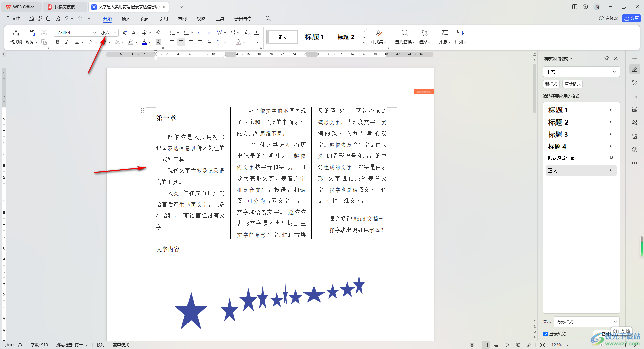The image size is (644, 349).
Task: Click the Find and Replace magnifier icon
Action: click(x=405, y=33)
